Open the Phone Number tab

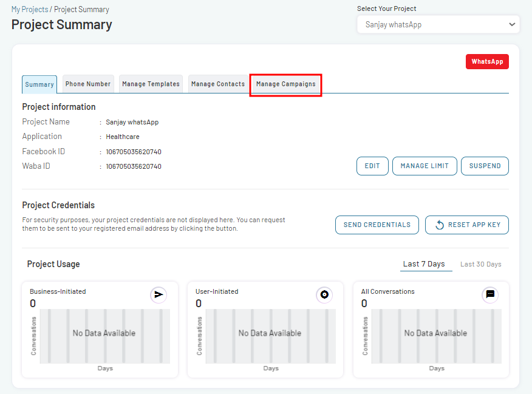(x=88, y=84)
